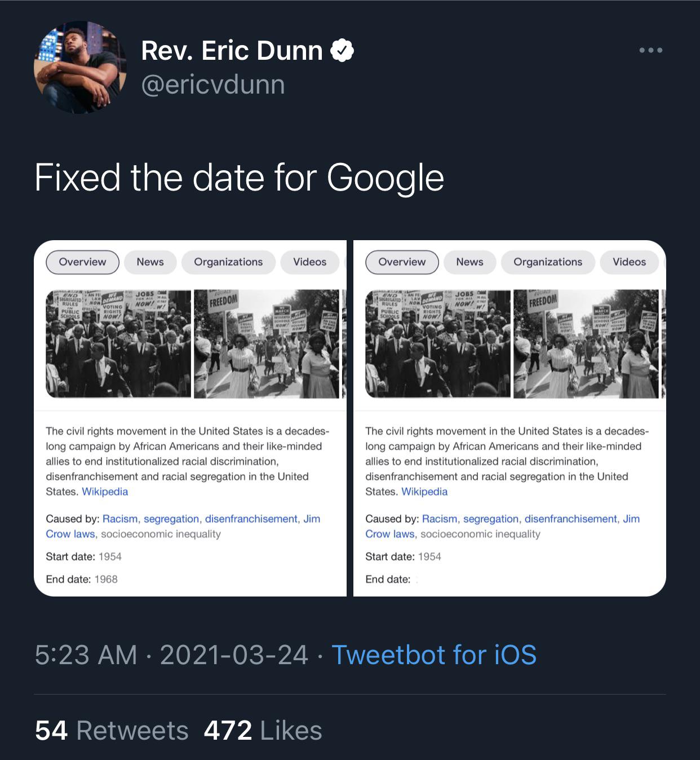Open the Tweetbot for iOS source link
Viewport: 700px width, 760px height.
(x=434, y=655)
